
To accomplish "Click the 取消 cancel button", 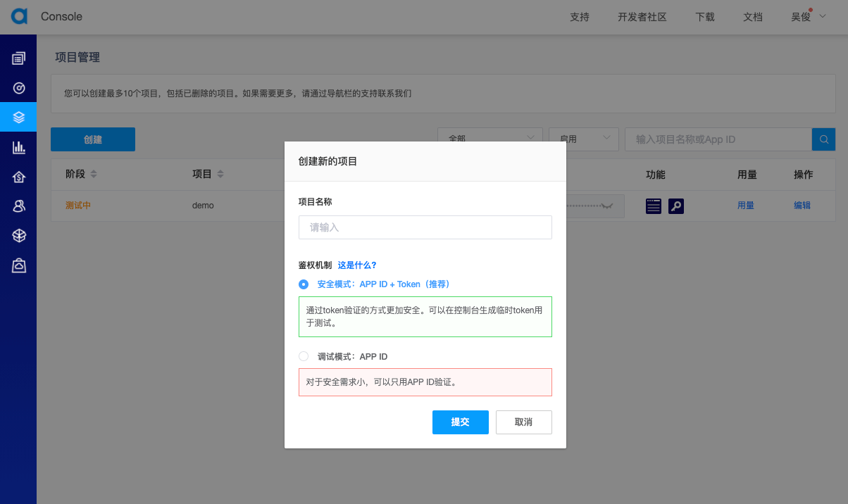I will [x=524, y=422].
